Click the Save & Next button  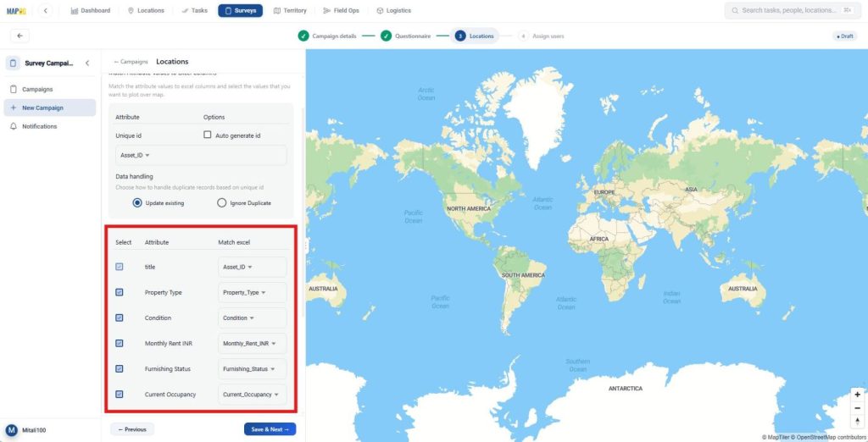[x=270, y=429]
